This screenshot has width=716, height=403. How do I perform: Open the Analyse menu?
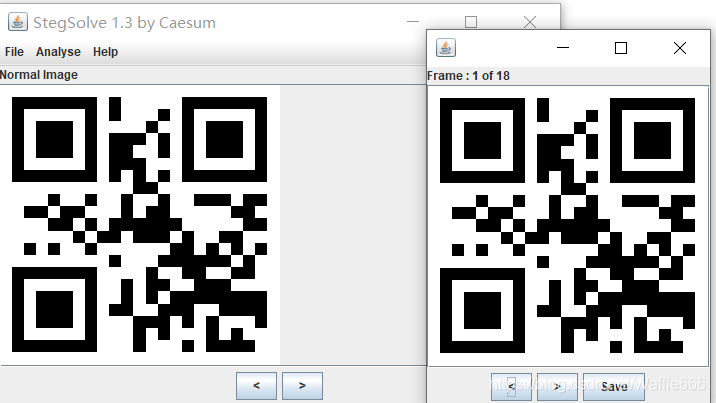pos(58,52)
